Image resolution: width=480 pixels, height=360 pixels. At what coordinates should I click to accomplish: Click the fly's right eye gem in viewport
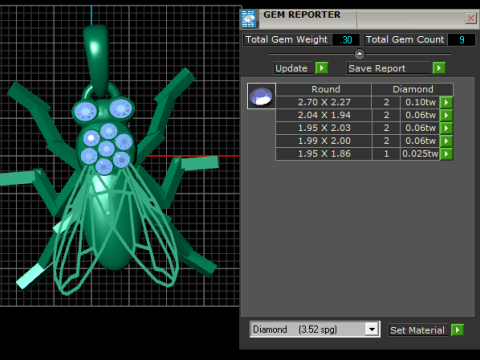(121, 108)
